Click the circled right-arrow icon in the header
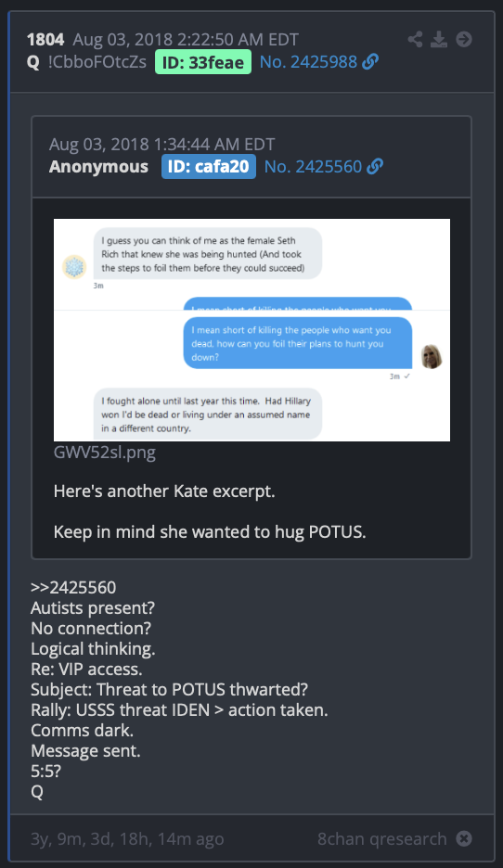Image resolution: width=503 pixels, height=868 pixels. [464, 39]
